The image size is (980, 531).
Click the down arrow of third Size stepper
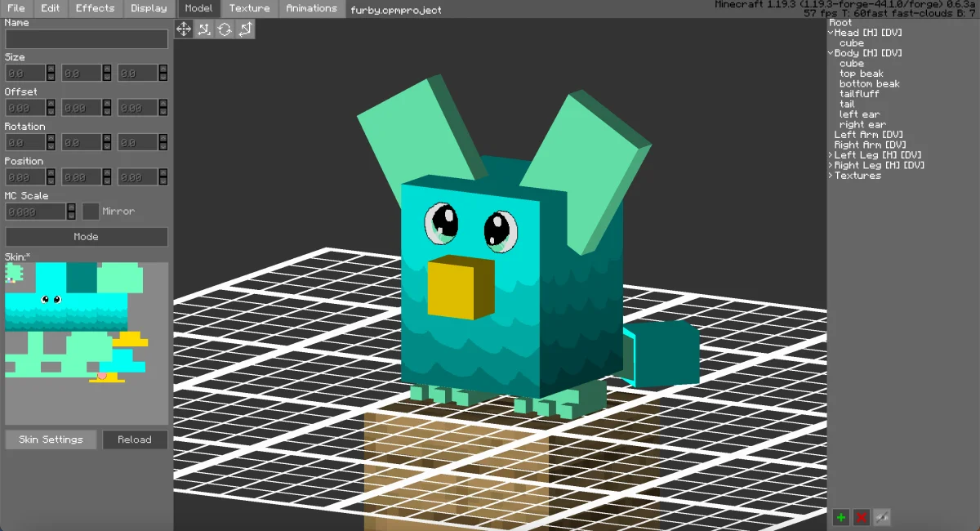[163, 78]
